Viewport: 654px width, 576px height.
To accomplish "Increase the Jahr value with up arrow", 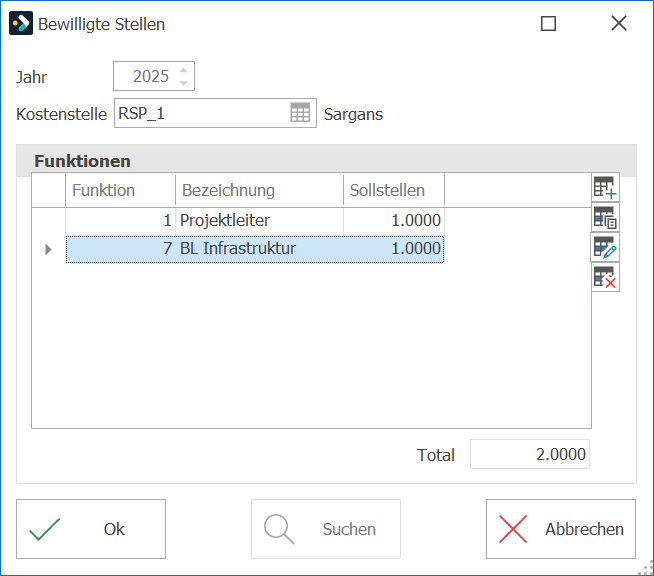I will 184,70.
